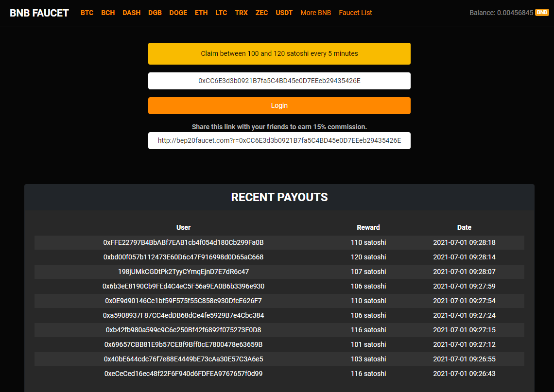Select address 0xbd00f057b112473E60D6c47F916998d0D65aC668
The image size is (554, 392).
tap(183, 257)
